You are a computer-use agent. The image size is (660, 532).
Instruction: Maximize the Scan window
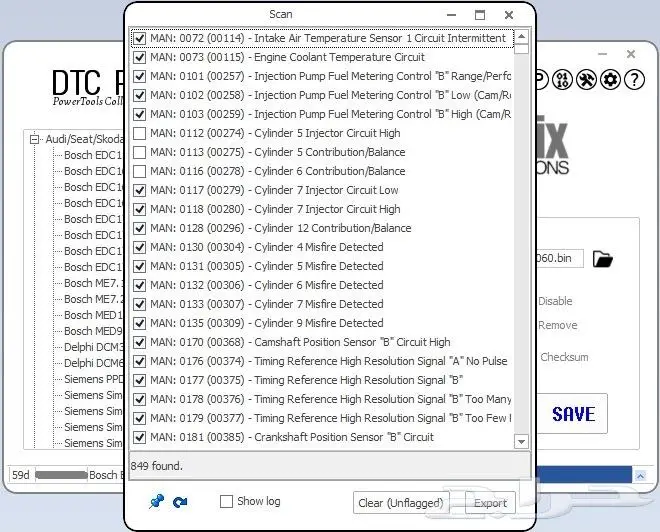click(x=480, y=15)
